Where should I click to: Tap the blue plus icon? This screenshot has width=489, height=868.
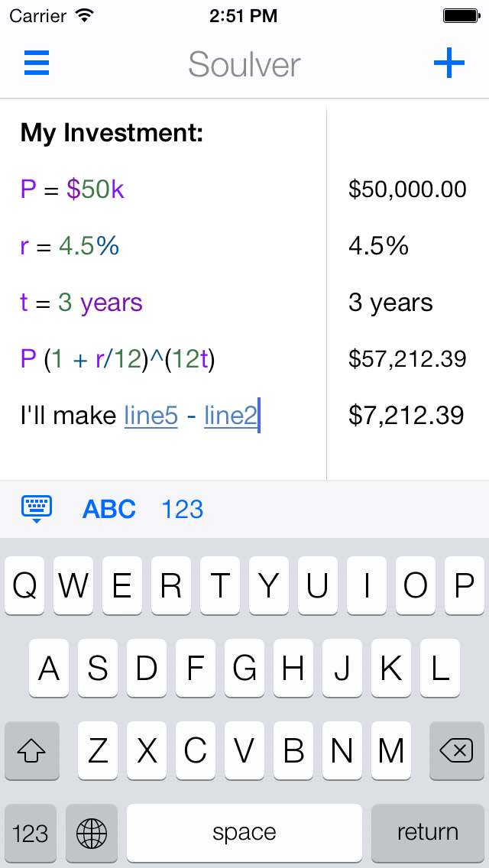pos(449,63)
